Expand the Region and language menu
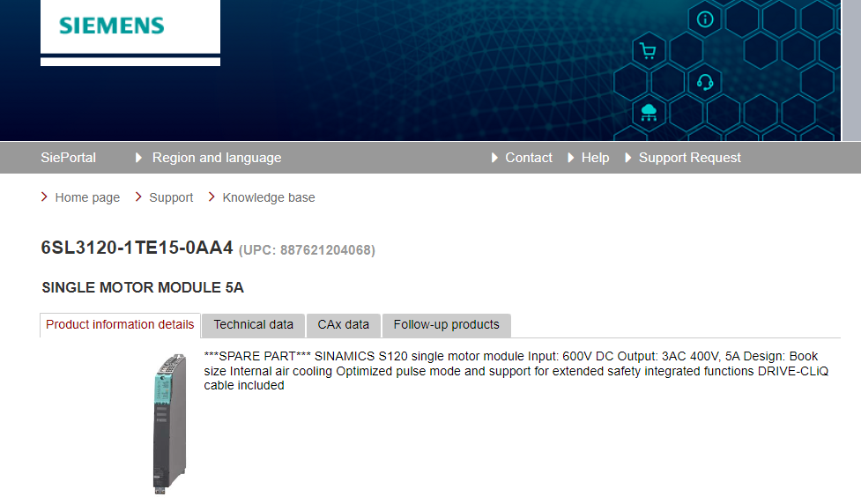 216,158
